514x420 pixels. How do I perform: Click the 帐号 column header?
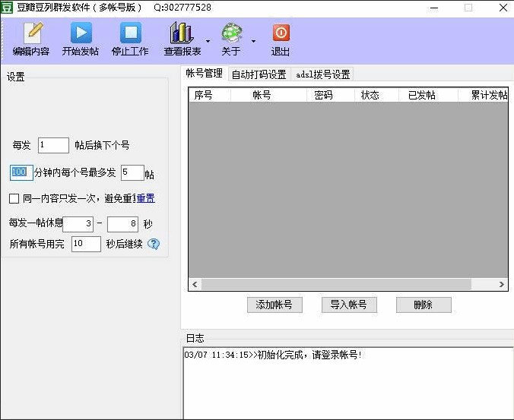pos(268,95)
